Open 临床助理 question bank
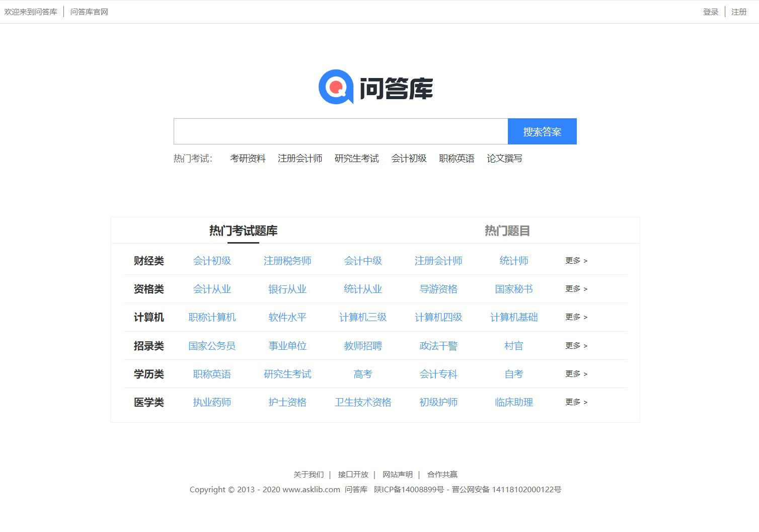Screen dimensions: 759x532 pyautogui.click(x=514, y=402)
